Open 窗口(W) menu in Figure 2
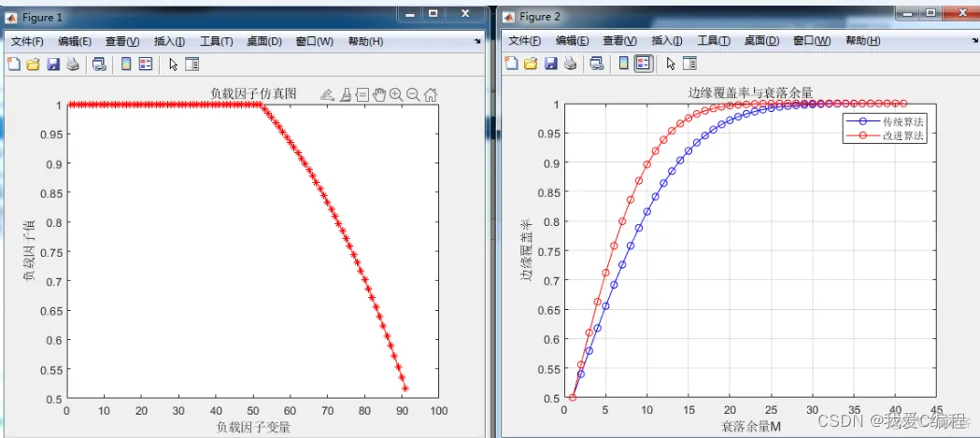This screenshot has width=980, height=438. point(812,40)
